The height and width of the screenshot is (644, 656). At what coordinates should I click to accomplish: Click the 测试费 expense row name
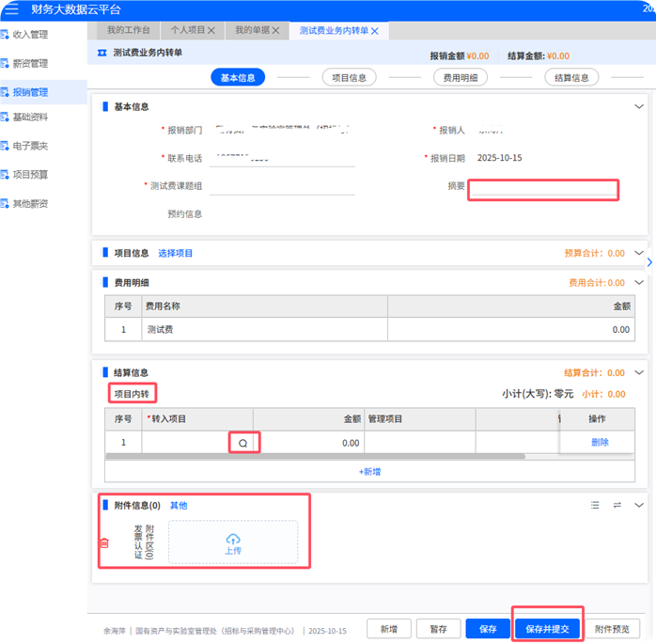click(x=160, y=329)
